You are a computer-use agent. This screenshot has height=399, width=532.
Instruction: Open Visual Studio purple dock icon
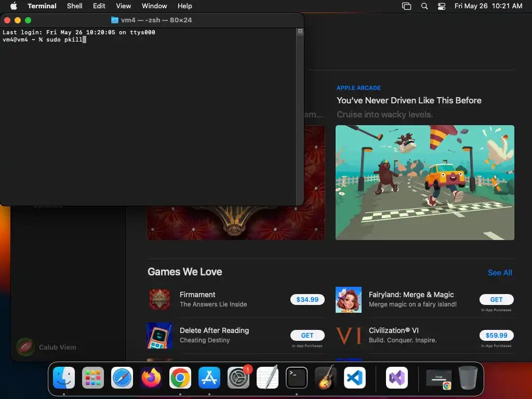point(396,378)
